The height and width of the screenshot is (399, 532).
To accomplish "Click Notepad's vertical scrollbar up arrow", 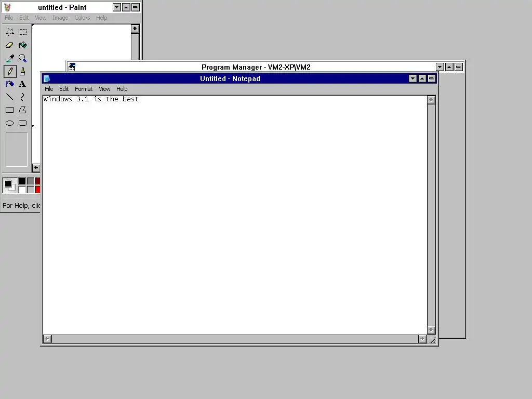I will coord(431,100).
